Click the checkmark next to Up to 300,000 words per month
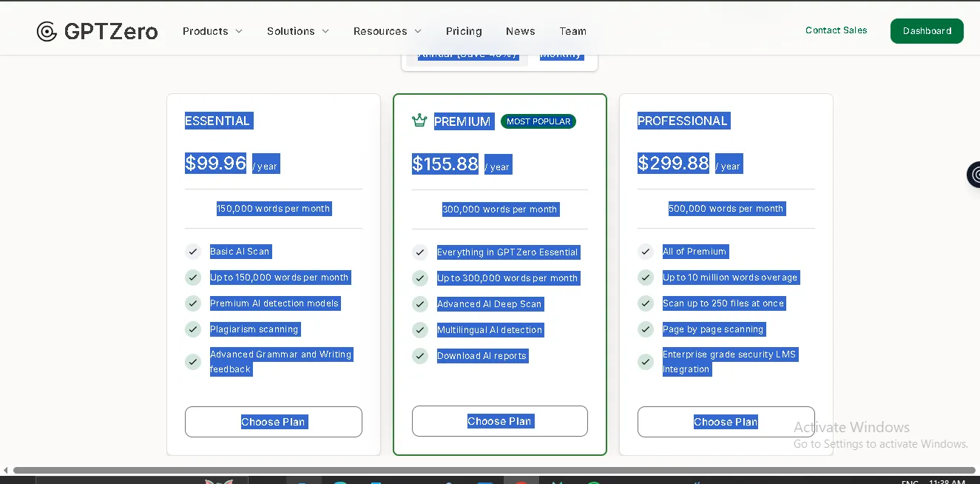980x484 pixels. (x=420, y=278)
